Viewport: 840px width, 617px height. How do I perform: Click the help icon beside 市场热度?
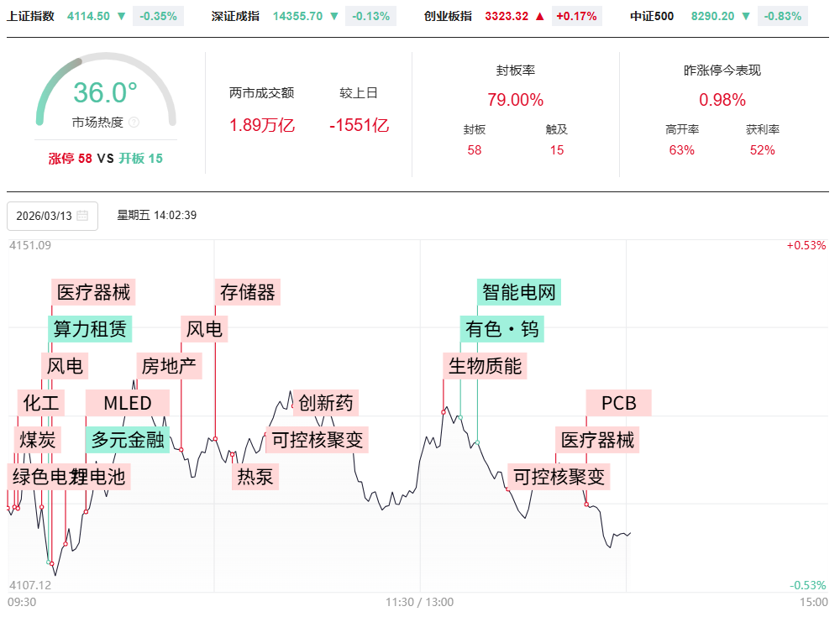pos(134,123)
